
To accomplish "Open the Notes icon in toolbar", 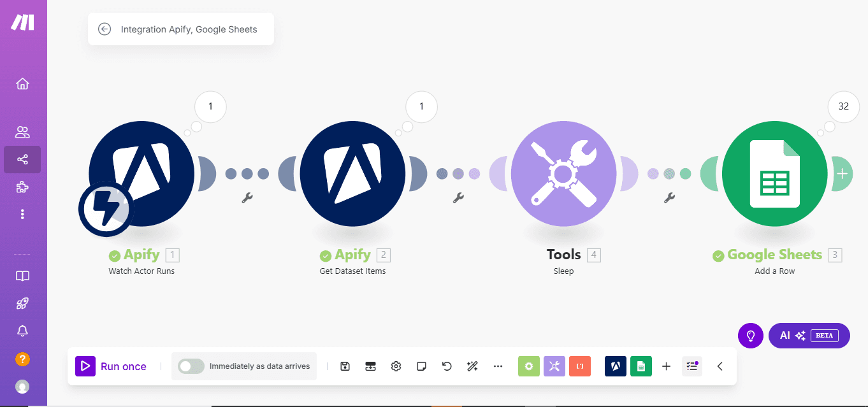I will point(421,366).
